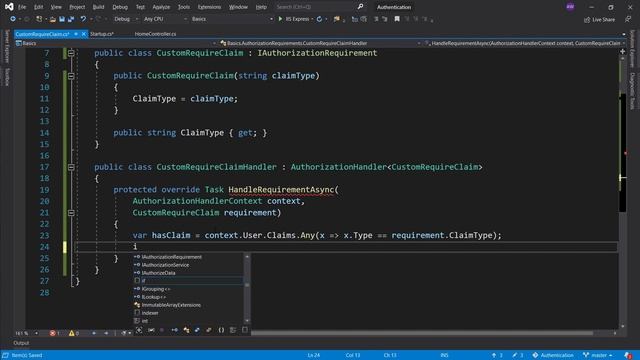Open the Build menu

[x=98, y=7]
